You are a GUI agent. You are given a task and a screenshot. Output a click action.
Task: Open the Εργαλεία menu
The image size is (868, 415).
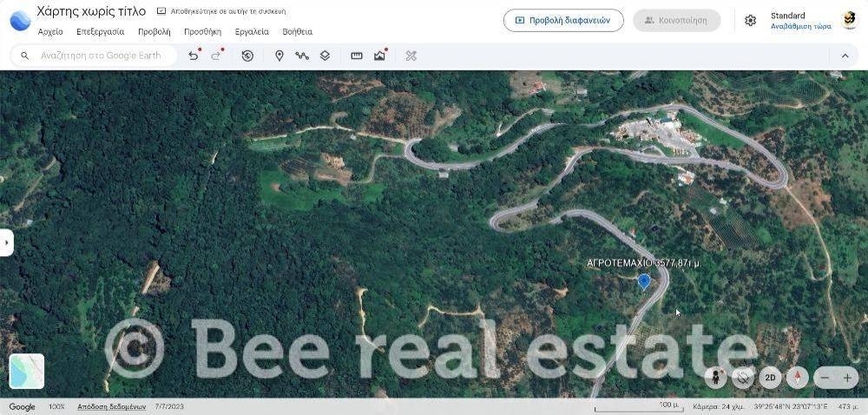(x=252, y=32)
